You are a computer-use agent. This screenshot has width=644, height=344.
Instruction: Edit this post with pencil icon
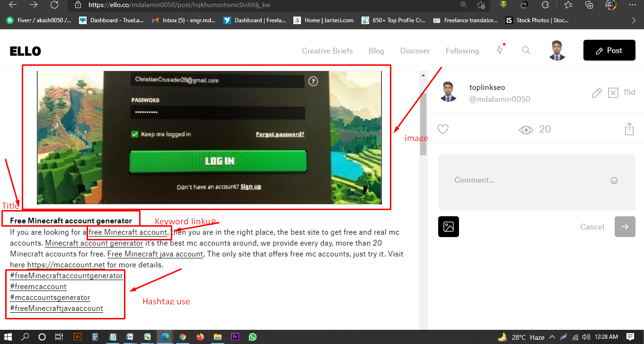(x=597, y=93)
